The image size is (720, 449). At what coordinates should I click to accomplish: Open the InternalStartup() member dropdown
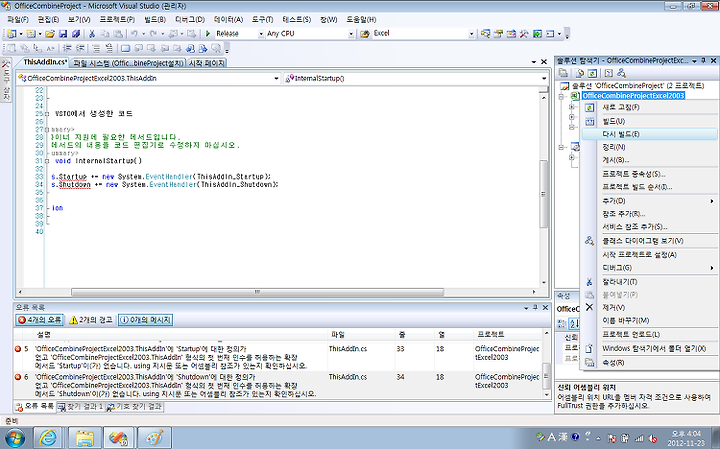[544, 79]
